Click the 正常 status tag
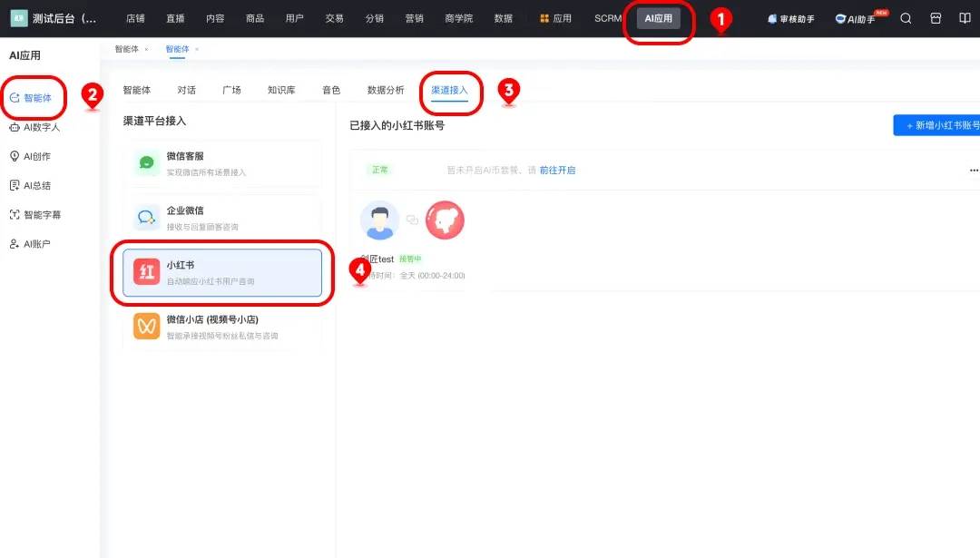 [380, 170]
